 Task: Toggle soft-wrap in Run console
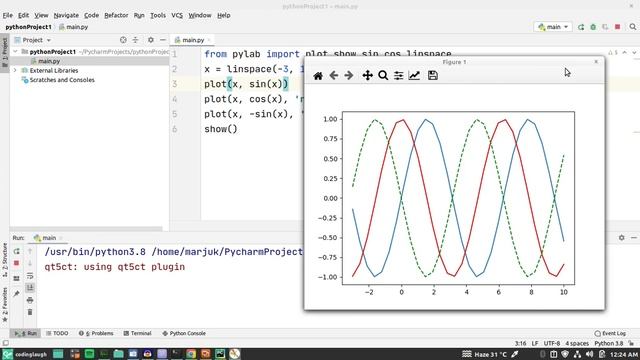[x=30, y=276]
